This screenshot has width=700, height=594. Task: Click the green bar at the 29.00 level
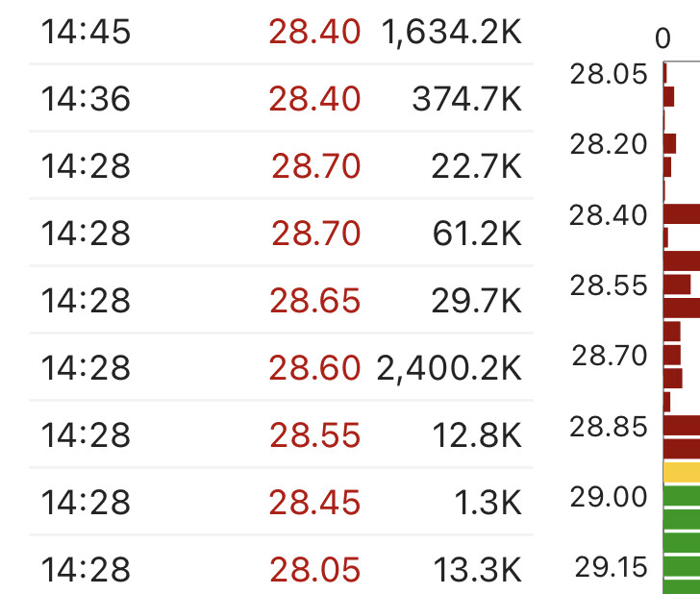[x=681, y=497]
